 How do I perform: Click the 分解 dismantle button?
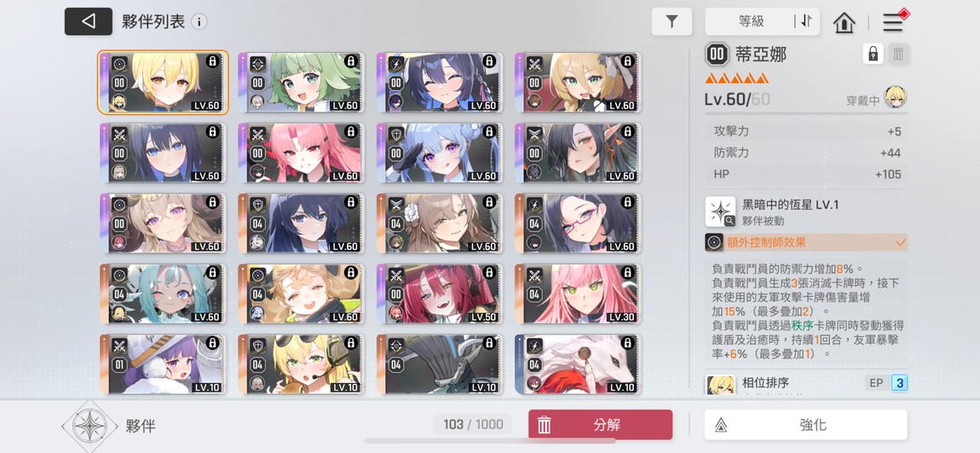[601, 425]
